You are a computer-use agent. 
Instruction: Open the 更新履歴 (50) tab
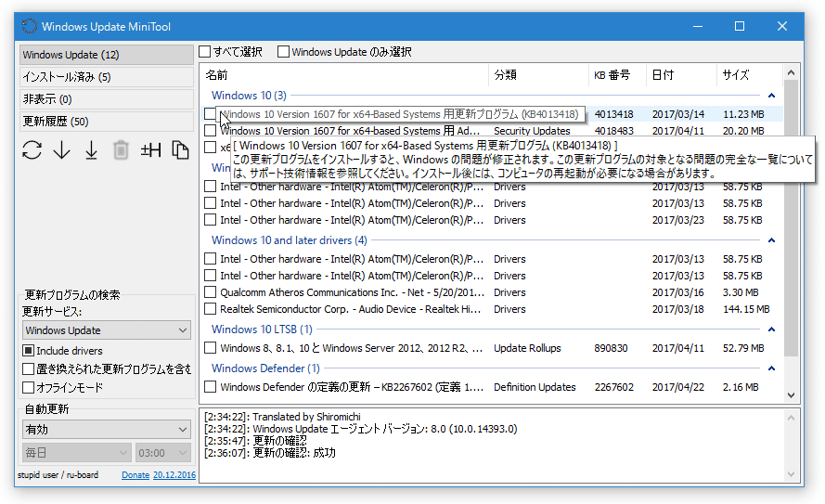point(107,122)
